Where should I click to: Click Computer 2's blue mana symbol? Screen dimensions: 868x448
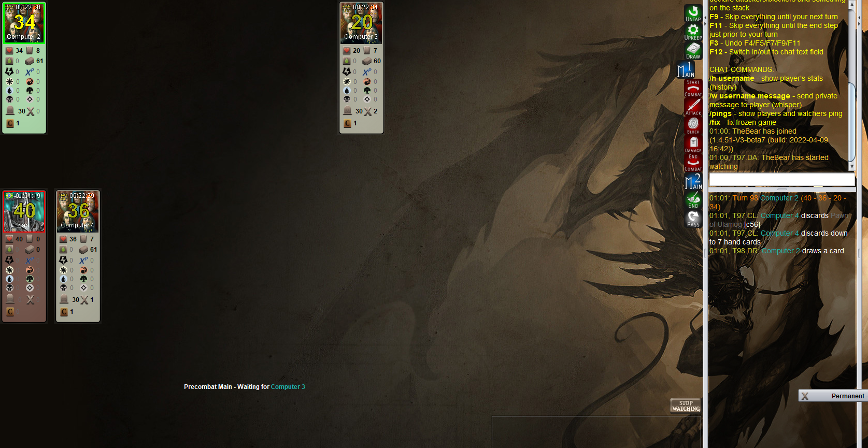(9, 90)
